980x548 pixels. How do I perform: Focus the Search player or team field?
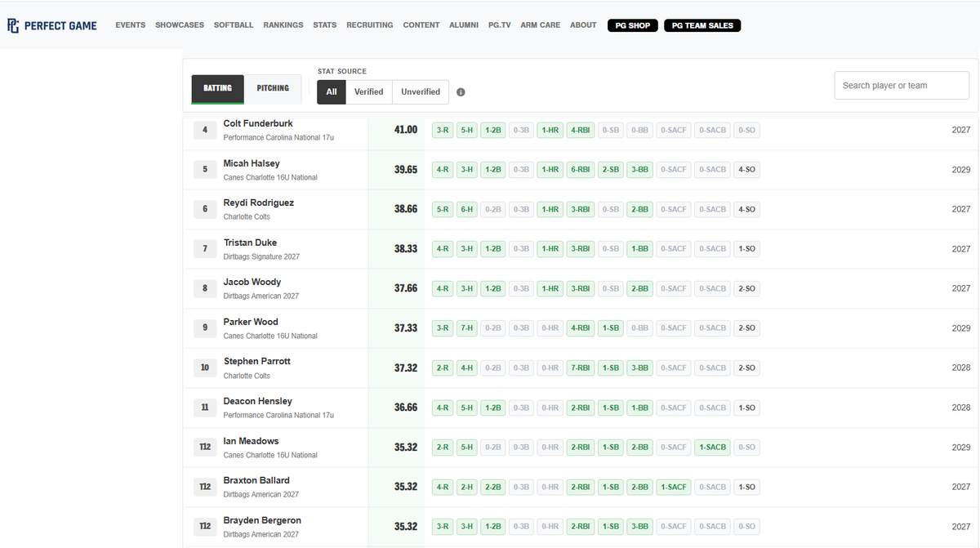[x=902, y=86]
